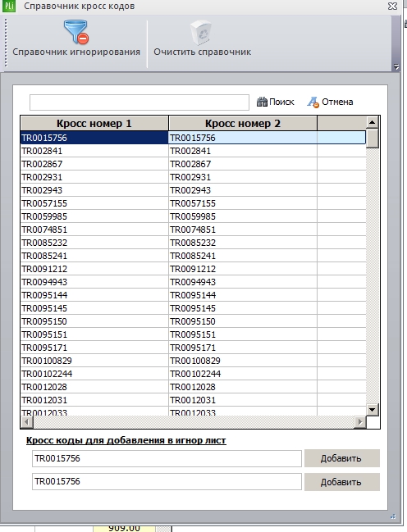The image size is (407, 532).
Task: Open the Справочник игнорирования funnel icon
Action: [x=75, y=32]
